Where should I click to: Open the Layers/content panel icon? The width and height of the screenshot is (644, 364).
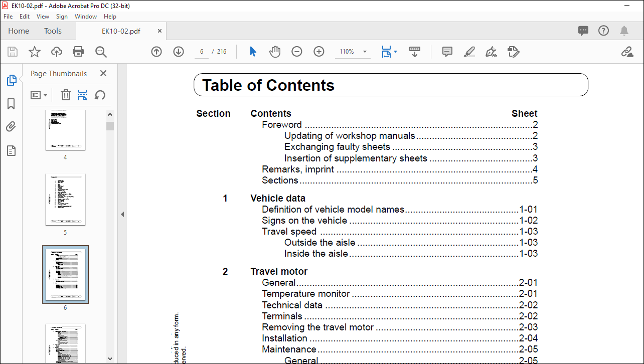click(11, 150)
